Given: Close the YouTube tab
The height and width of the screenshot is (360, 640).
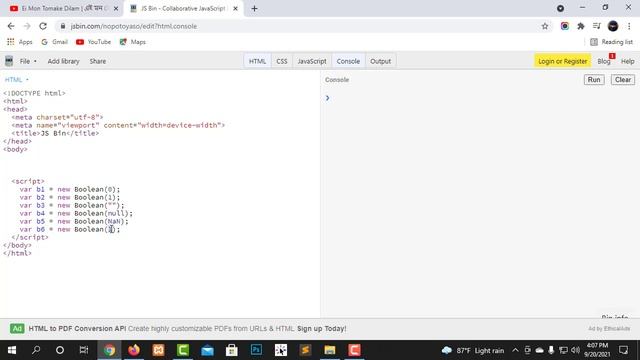Looking at the screenshot, I should [116, 9].
